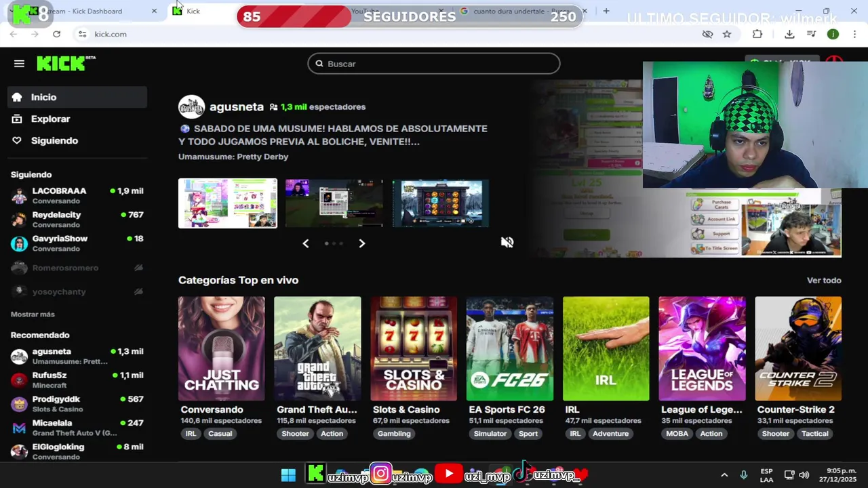
Task: Go back in browser history
Action: pos(14,34)
